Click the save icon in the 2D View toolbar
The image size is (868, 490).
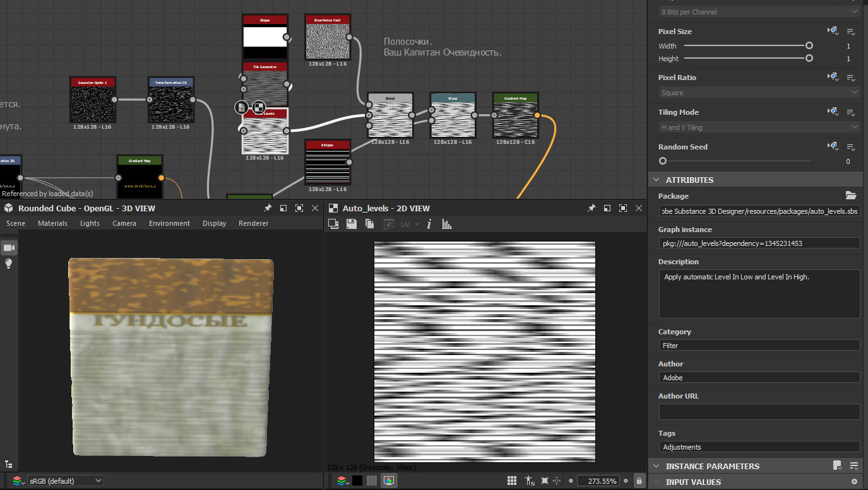pyautogui.click(x=352, y=224)
